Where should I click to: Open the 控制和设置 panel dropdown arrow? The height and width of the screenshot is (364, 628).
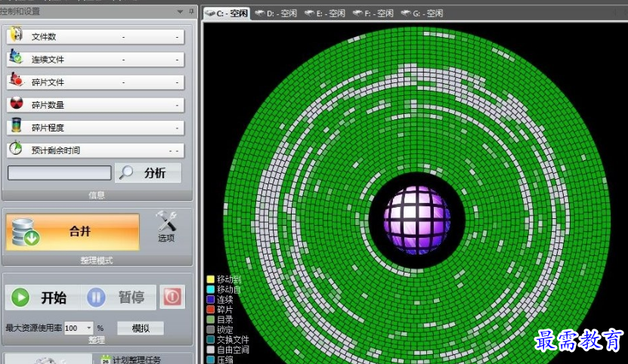[180, 12]
